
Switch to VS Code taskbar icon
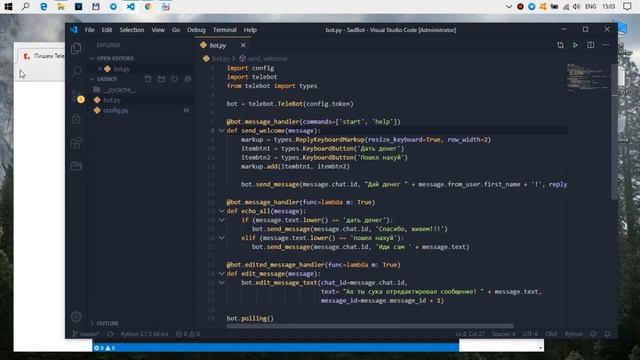coord(131,7)
